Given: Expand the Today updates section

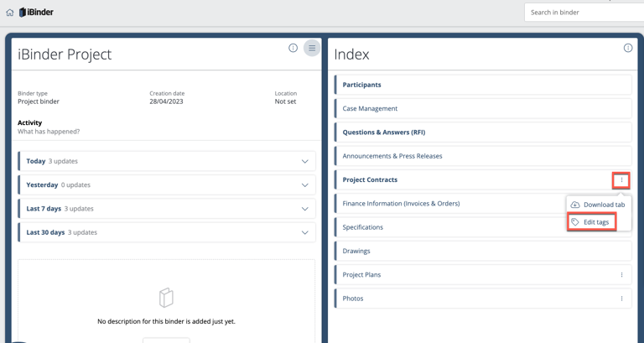Looking at the screenshot, I should [x=305, y=162].
